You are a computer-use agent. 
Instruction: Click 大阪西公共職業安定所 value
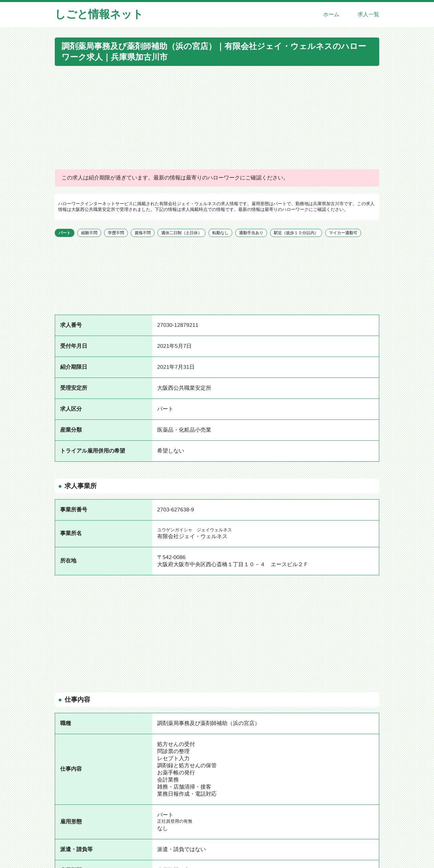point(184,388)
